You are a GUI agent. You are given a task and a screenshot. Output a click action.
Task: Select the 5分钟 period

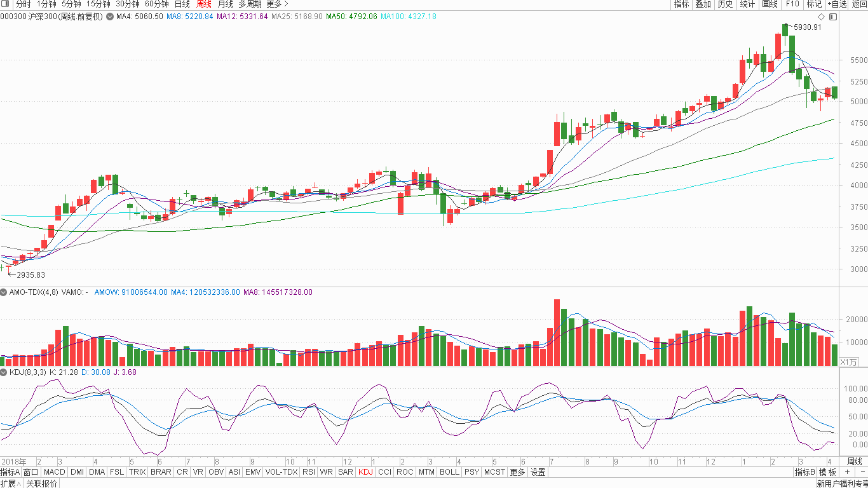72,4
